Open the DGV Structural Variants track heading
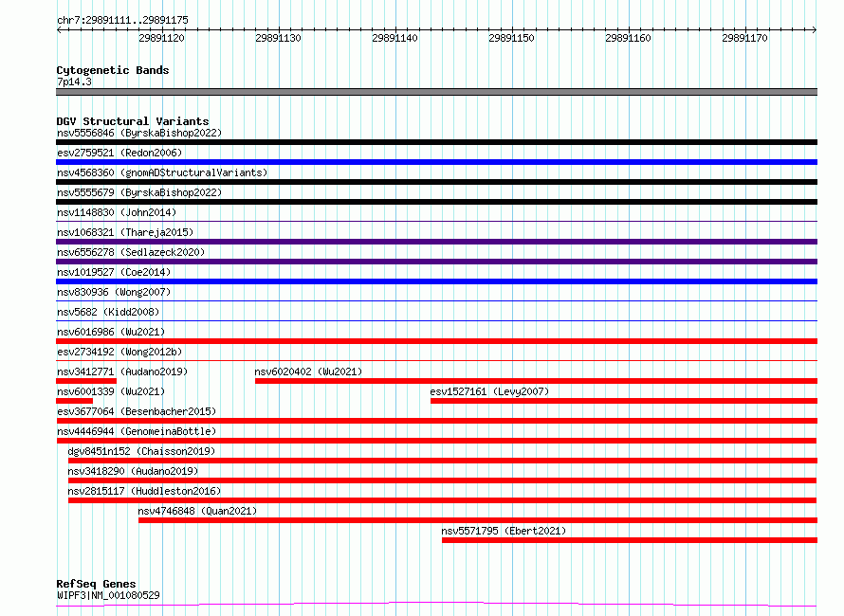844x616 pixels. 133,121
